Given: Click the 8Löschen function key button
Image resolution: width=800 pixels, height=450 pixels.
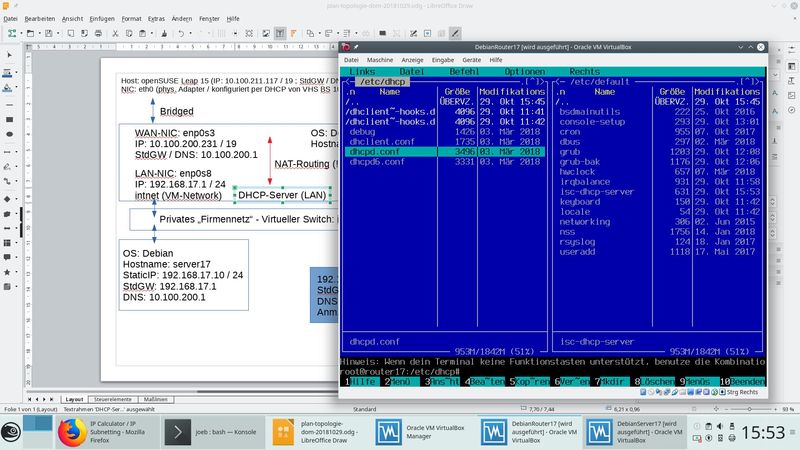Looking at the screenshot, I should pos(654,381).
